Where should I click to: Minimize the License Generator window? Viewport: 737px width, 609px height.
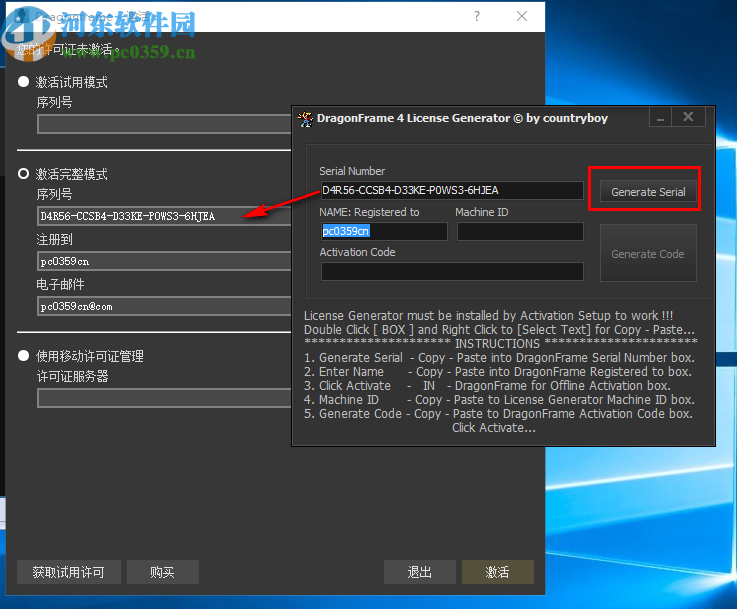coord(659,118)
